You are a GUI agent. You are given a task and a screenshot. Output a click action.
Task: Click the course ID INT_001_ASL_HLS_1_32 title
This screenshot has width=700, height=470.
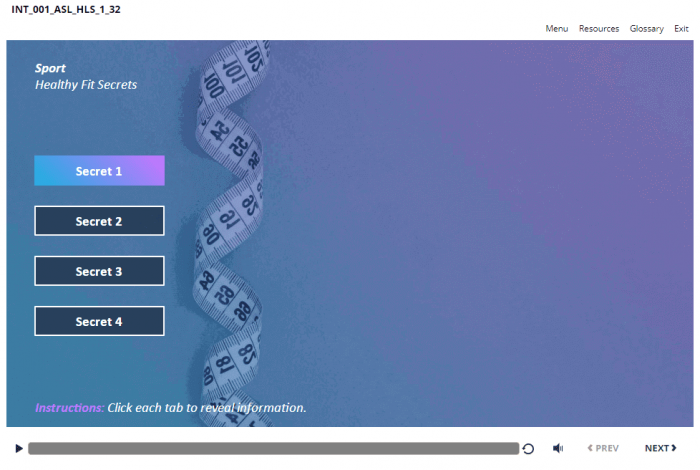(66, 9)
